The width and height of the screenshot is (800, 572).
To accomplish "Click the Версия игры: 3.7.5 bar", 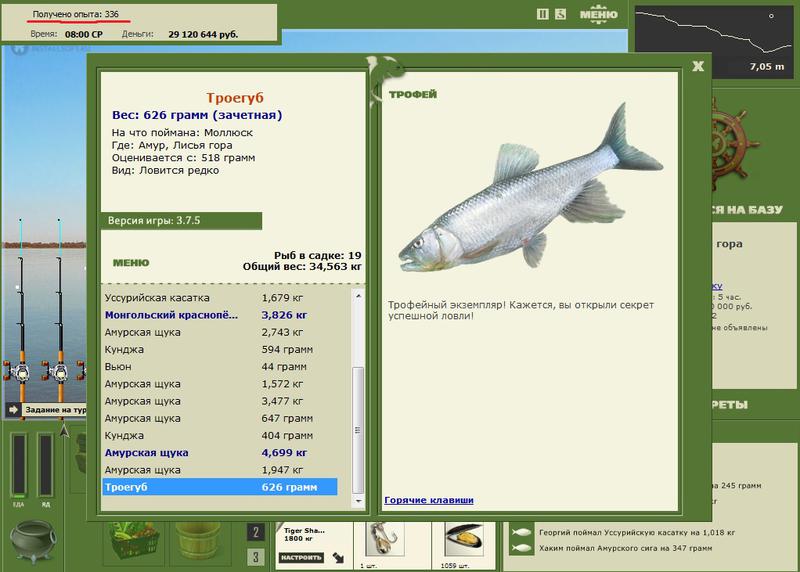I will 181,221.
